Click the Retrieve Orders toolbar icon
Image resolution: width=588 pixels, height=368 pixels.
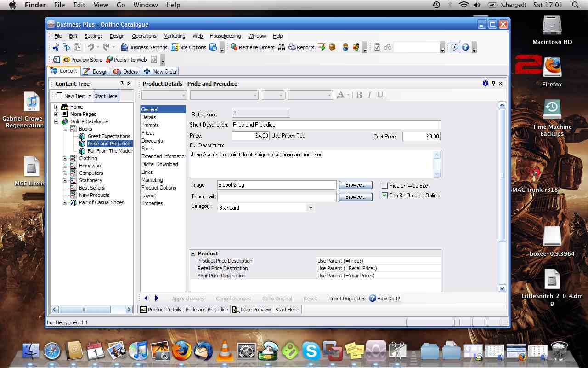click(x=252, y=47)
